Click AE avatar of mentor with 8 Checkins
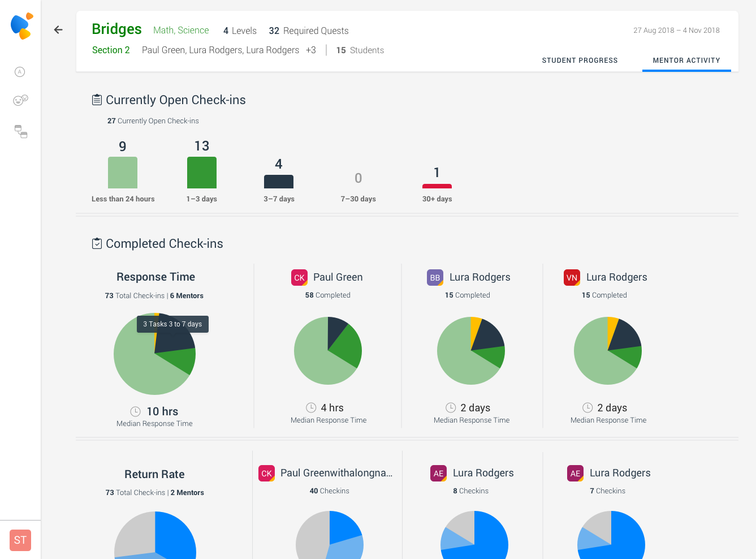This screenshot has height=559, width=756. [x=438, y=473]
